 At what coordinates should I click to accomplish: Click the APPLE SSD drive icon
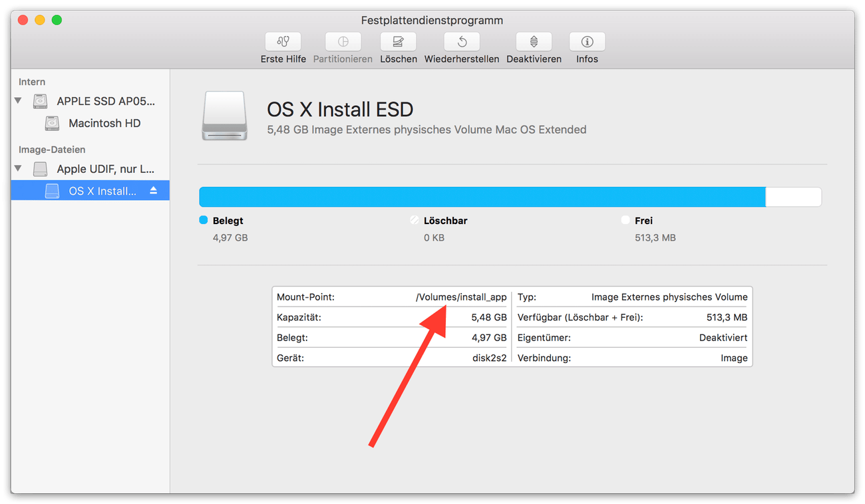tap(41, 101)
